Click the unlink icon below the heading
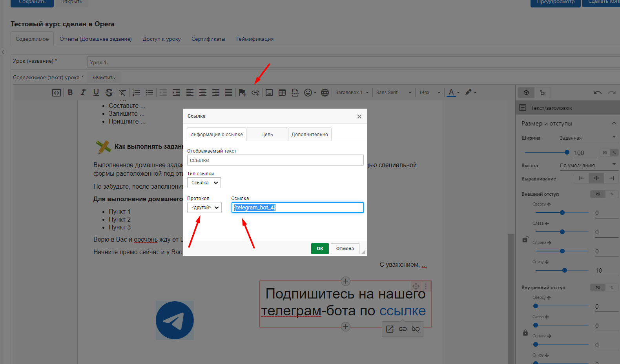Screen dimensions: 620x364 416,329
